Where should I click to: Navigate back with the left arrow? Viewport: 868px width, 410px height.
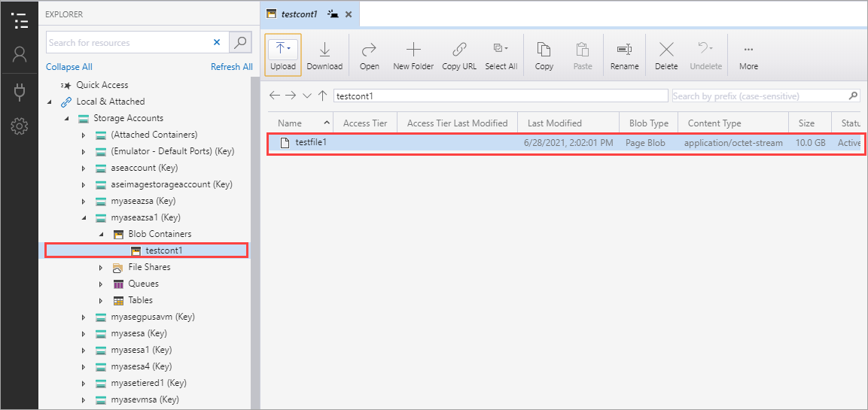(274, 96)
